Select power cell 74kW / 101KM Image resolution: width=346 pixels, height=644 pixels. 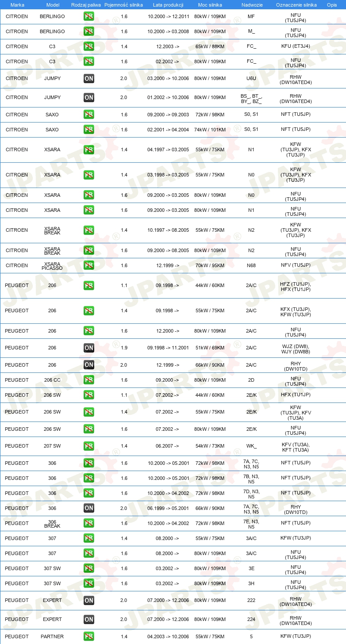pos(210,130)
